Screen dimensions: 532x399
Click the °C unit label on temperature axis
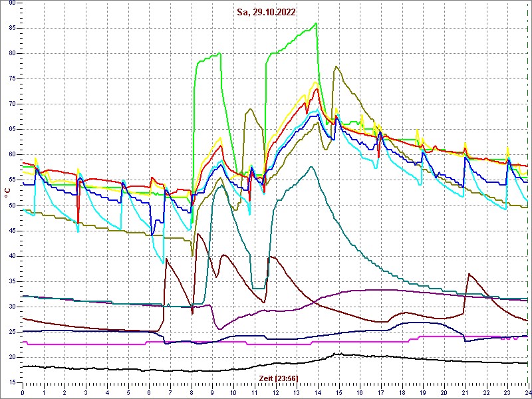click(7, 193)
